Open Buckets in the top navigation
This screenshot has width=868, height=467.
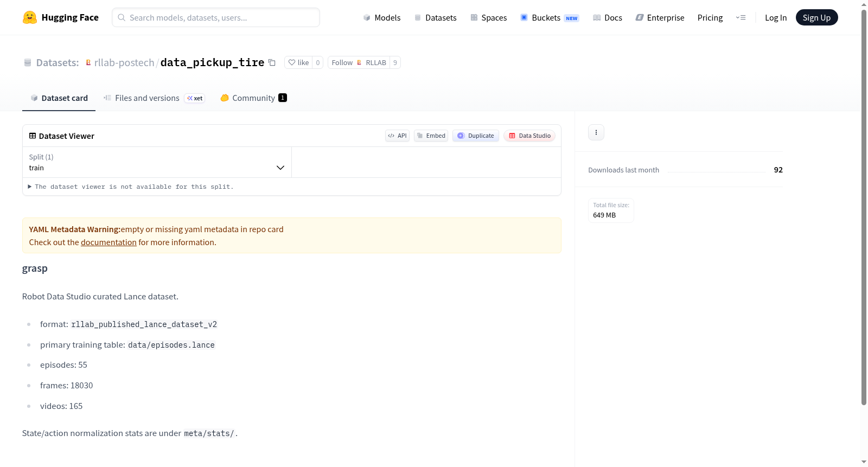[x=550, y=17]
